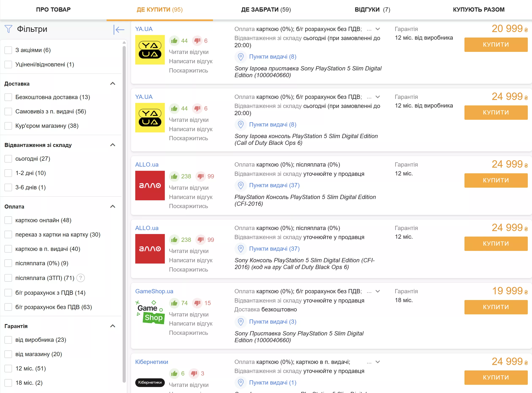Image resolution: width=532 pixels, height=393 pixels.
Task: Click the GameShop.ua store logo
Action: [x=150, y=312]
